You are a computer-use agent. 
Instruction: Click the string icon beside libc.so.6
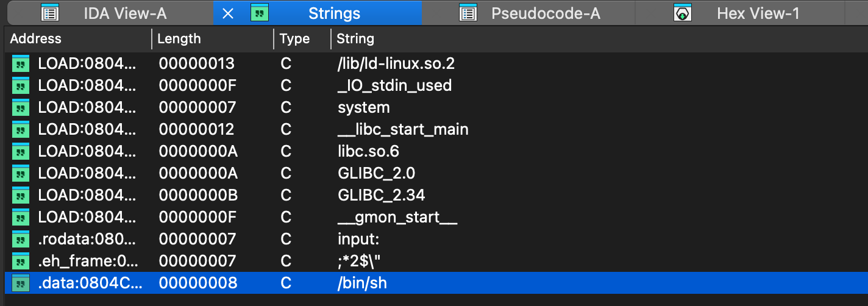[x=21, y=151]
